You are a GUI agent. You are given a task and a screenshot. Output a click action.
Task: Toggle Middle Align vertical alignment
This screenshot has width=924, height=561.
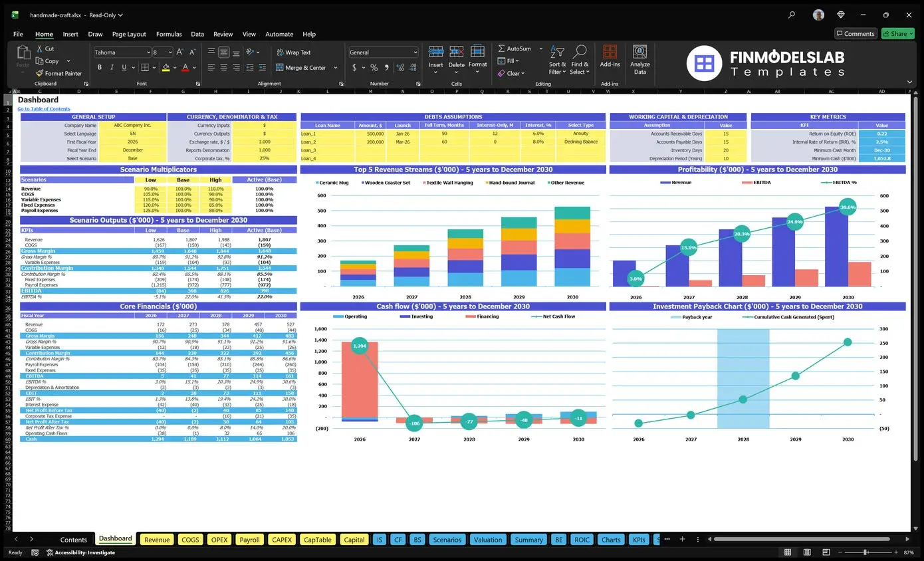coord(224,52)
